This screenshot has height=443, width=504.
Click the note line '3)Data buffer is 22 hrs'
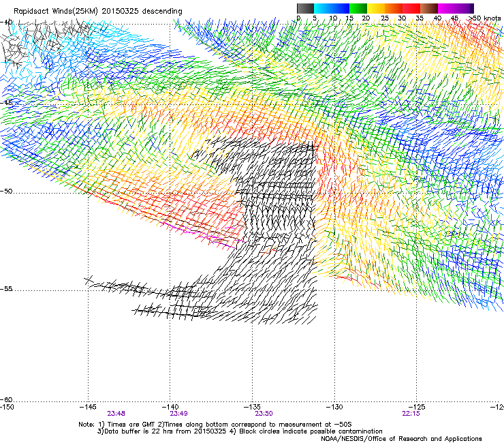(x=240, y=431)
